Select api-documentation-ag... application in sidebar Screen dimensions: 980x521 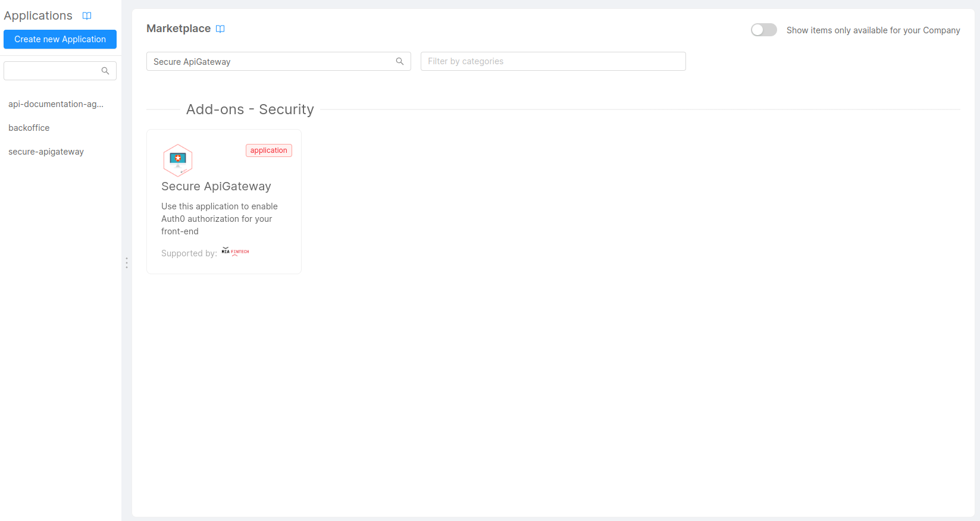[56, 104]
